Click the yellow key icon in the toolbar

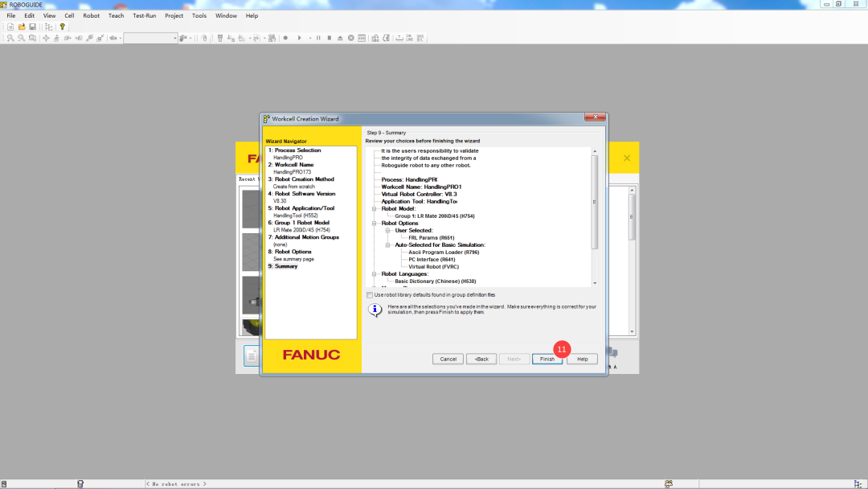point(63,27)
